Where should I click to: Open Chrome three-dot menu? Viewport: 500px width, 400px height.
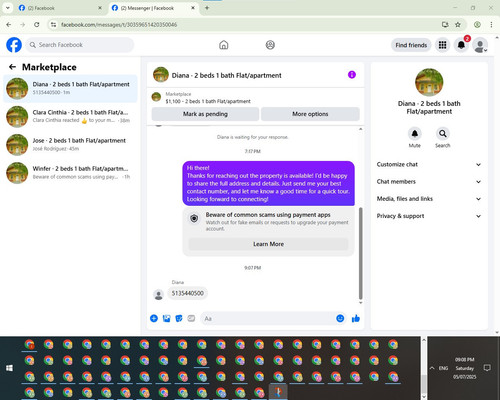pos(491,24)
